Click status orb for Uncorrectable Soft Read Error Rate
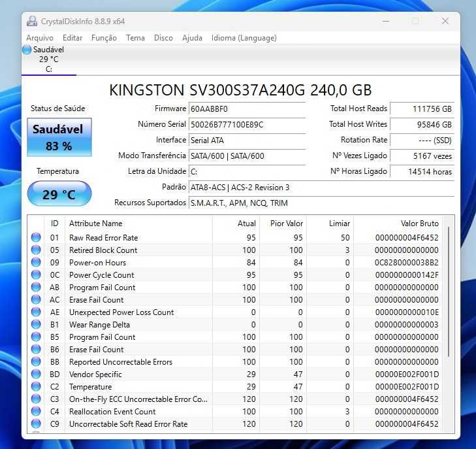The width and height of the screenshot is (476, 449). (x=36, y=424)
